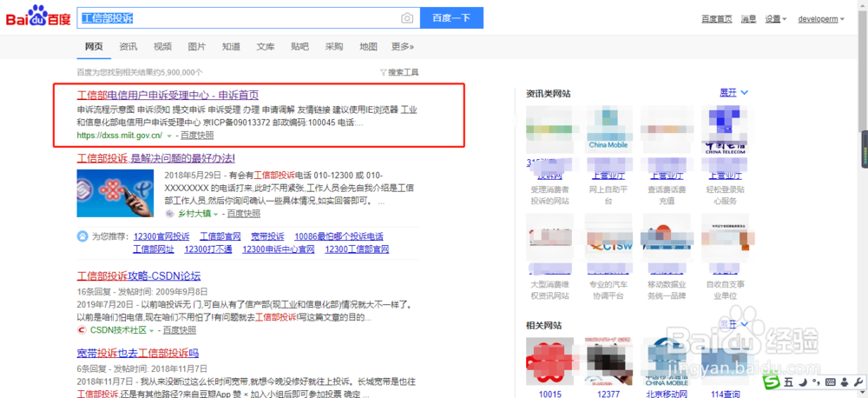Click 百度快照 under the miit.gov.cn result
Viewport: 868px width, 398px height.
click(x=197, y=136)
